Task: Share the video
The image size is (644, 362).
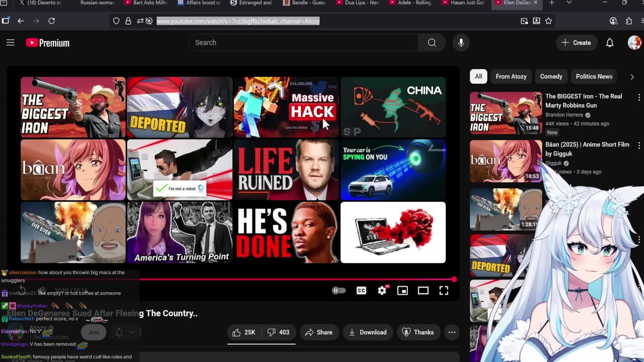Action: (318, 332)
